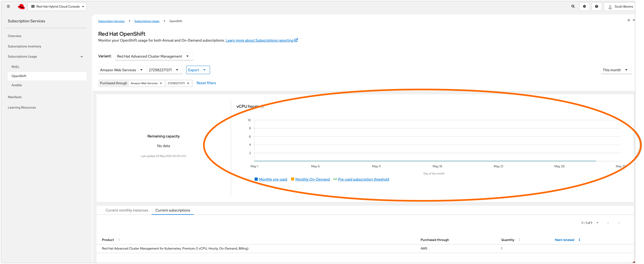644x264 pixels.
Task: Expand the Export dropdown
Action: (197, 70)
